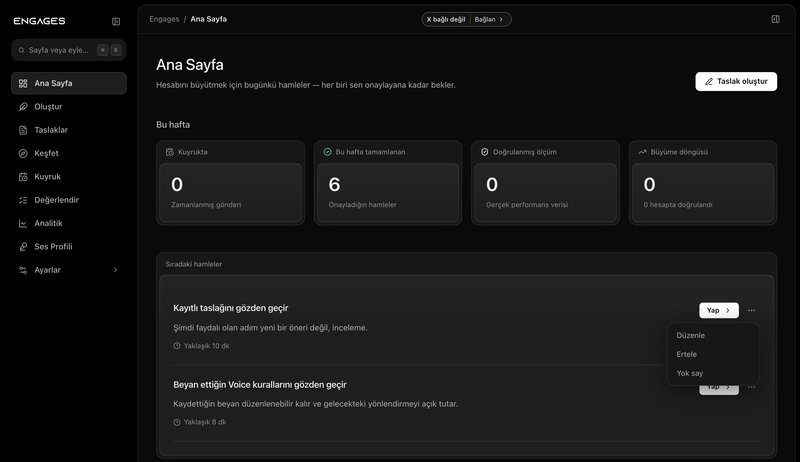
Task: Click the Analitik chart icon
Action: 23,223
